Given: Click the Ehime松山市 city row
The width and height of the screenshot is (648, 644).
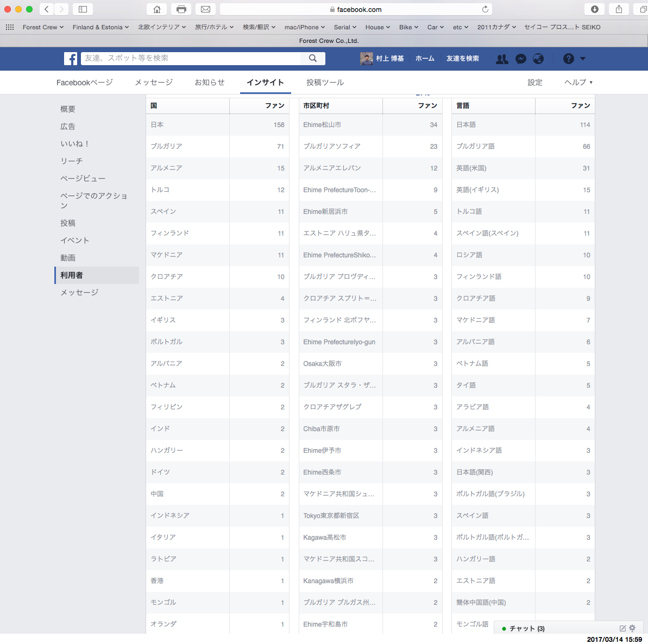Looking at the screenshot, I should [x=370, y=125].
